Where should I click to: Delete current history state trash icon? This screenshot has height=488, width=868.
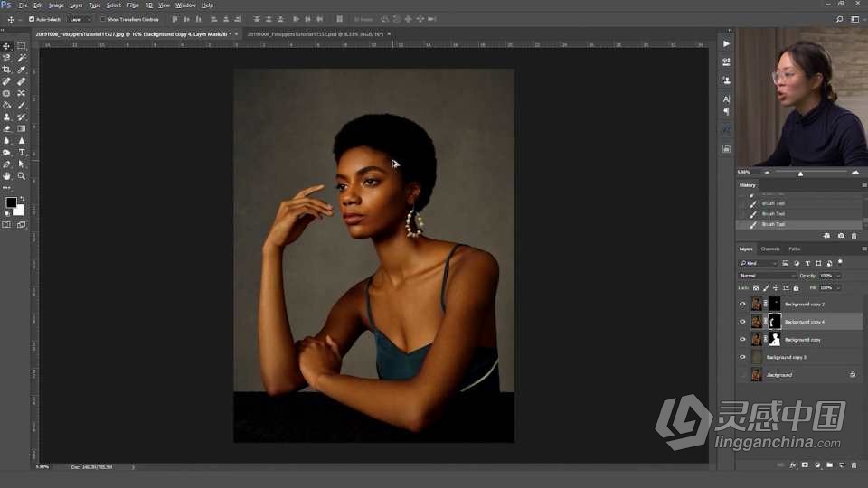tap(854, 236)
